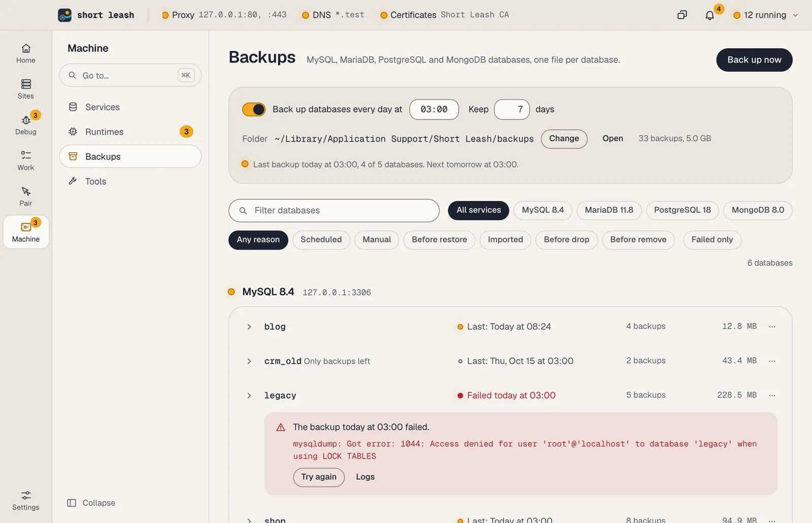Screen dimensions: 812x523
Task: Open more options for crm_old database
Action: [x=772, y=361]
